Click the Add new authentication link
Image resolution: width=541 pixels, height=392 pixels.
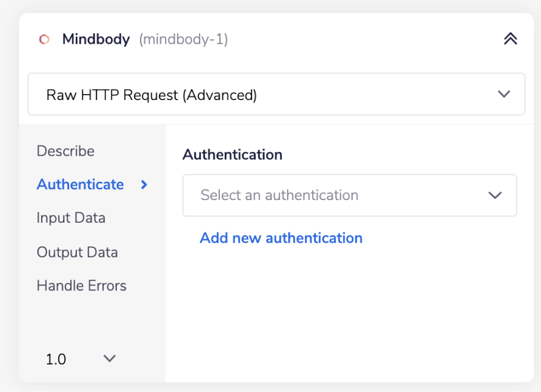281,238
